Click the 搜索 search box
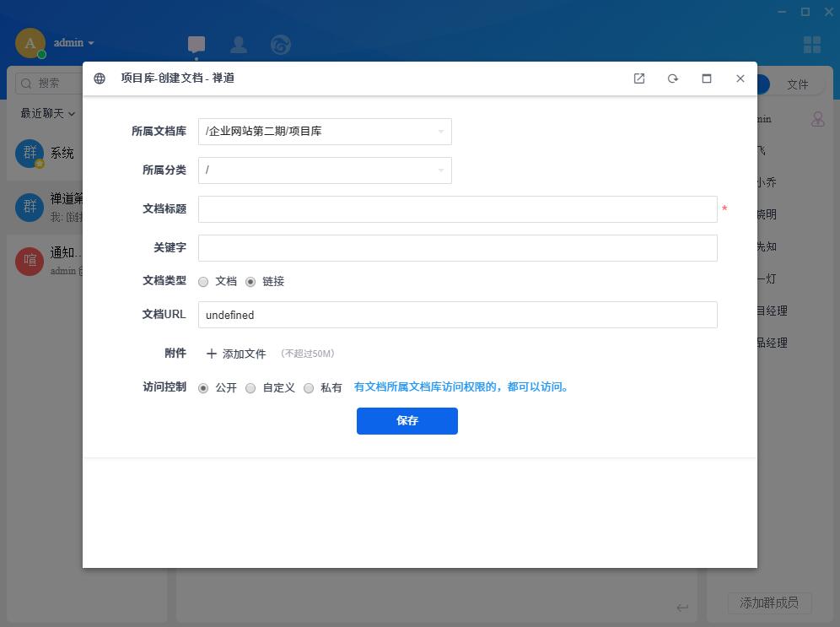This screenshot has height=627, width=840. click(49, 83)
